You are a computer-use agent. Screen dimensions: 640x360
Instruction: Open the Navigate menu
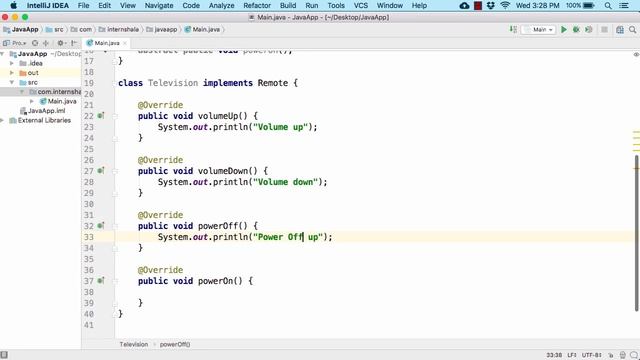(159, 5)
